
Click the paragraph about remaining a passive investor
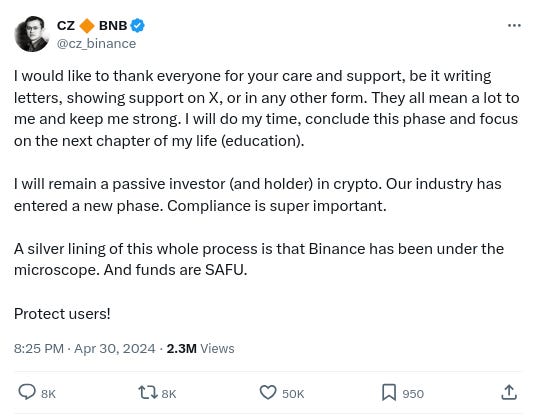pos(258,195)
